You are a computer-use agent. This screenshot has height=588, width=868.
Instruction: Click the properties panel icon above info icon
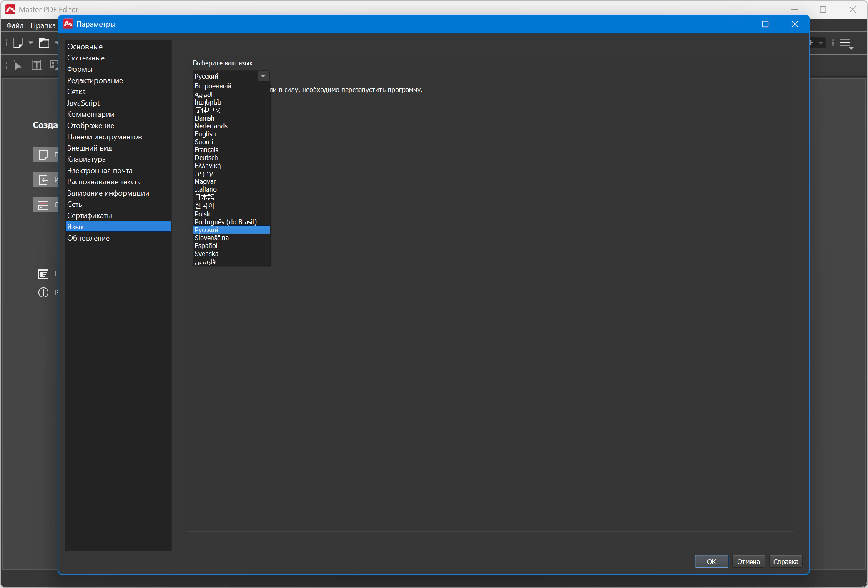click(43, 274)
